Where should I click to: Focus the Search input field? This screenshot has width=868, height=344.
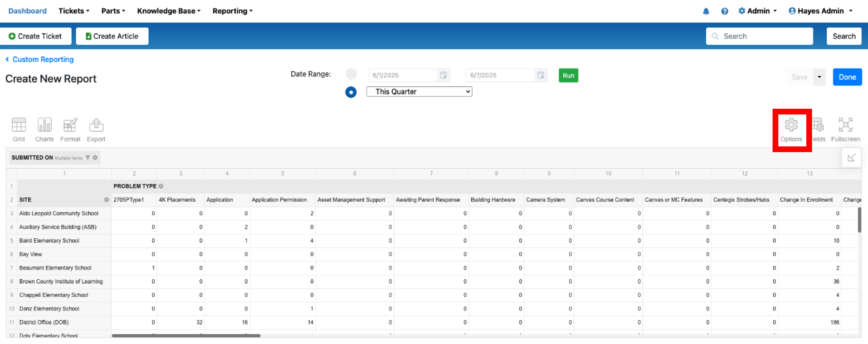759,36
